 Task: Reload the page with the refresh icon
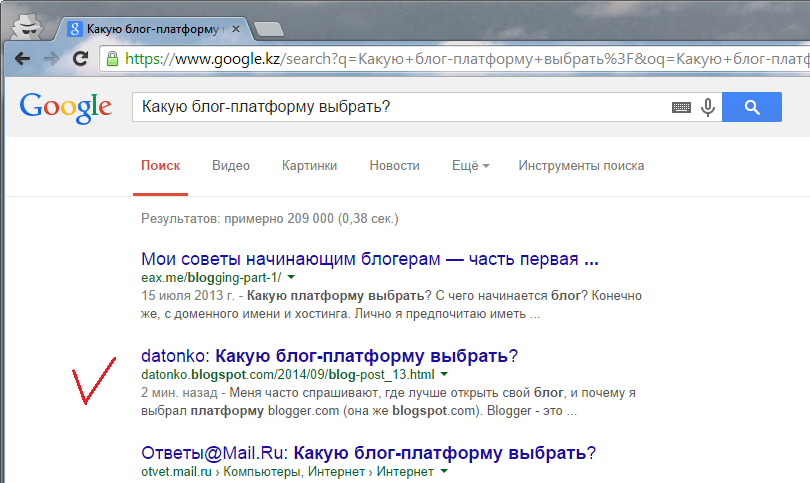(x=81, y=58)
